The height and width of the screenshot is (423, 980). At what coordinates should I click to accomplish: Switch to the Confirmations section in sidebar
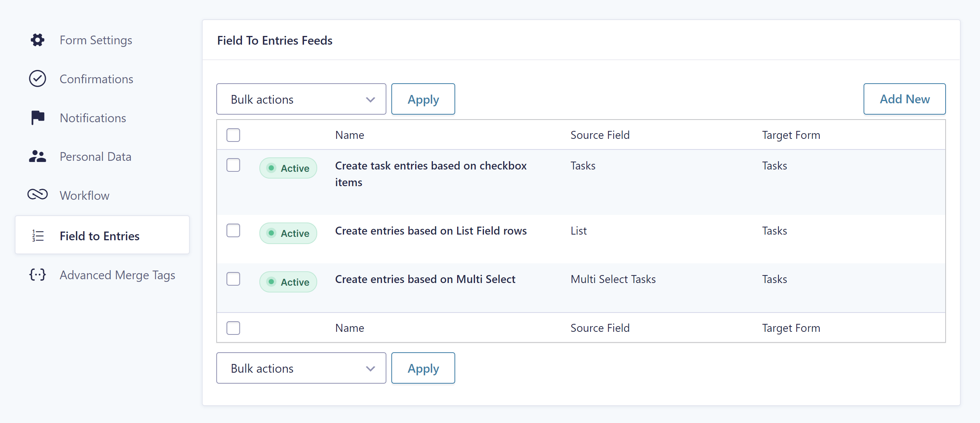(96, 79)
